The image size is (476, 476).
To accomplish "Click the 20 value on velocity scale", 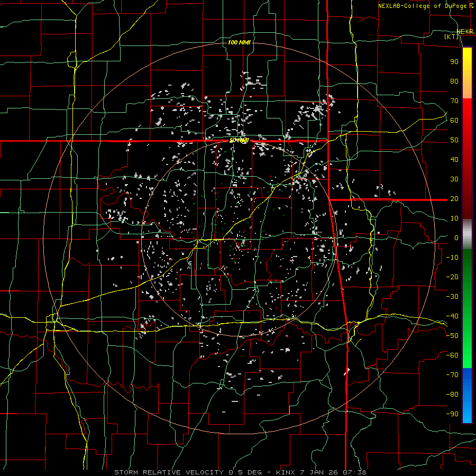I will pyautogui.click(x=454, y=198).
